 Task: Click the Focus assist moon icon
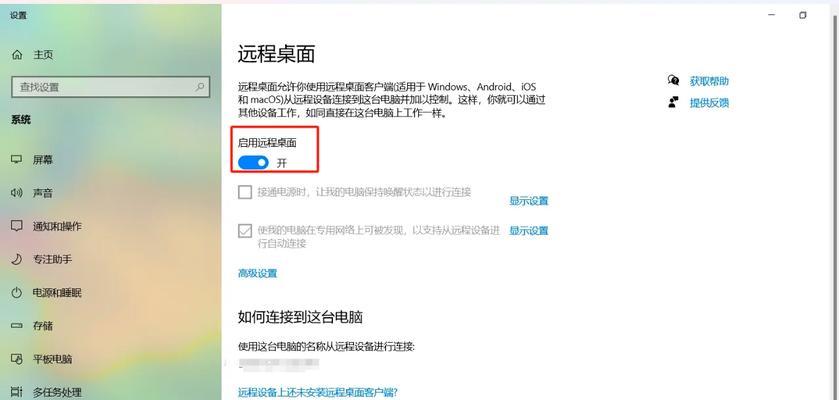pyautogui.click(x=17, y=259)
